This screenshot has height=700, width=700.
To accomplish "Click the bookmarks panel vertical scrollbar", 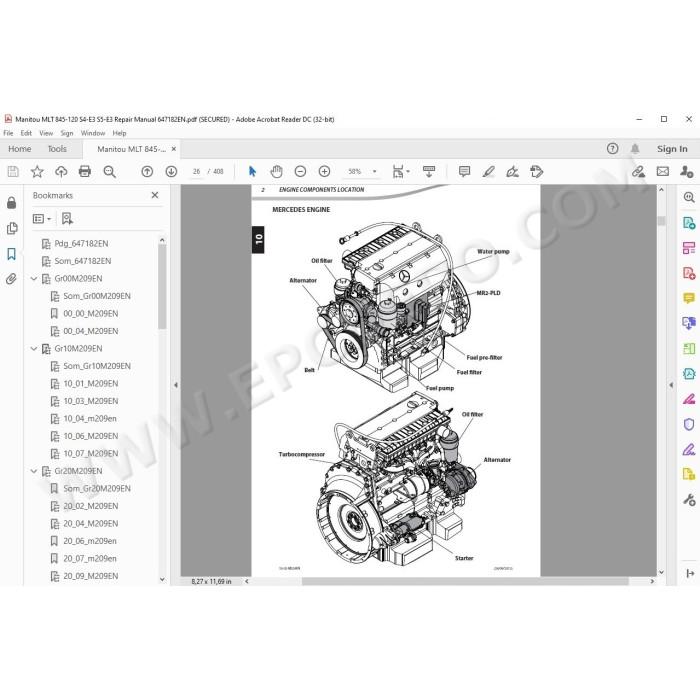I will (x=162, y=287).
